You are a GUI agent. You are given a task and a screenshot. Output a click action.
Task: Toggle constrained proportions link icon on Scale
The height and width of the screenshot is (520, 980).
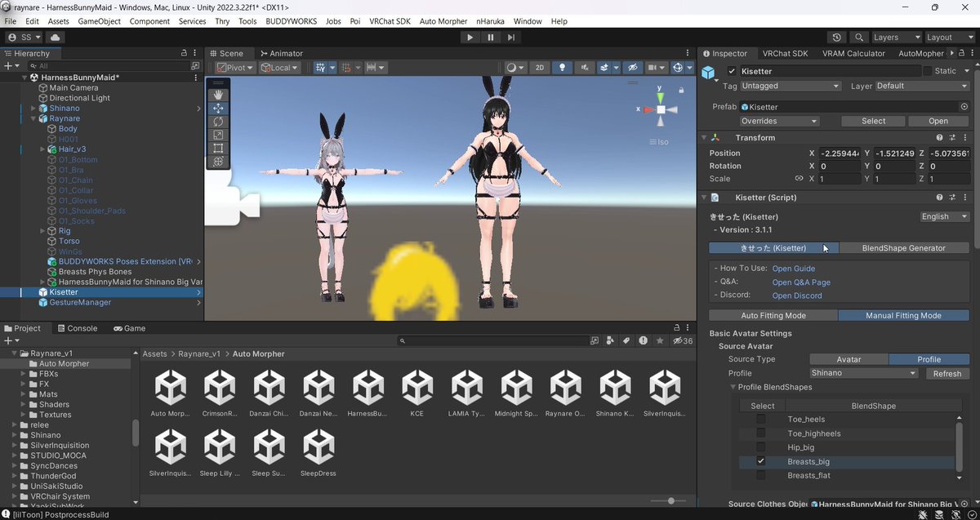click(x=800, y=179)
